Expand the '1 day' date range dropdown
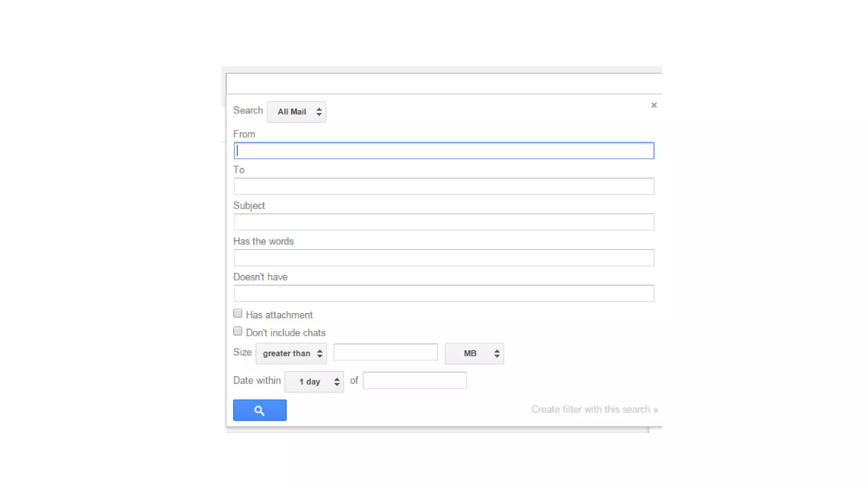The height and width of the screenshot is (488, 868). [x=314, y=382]
